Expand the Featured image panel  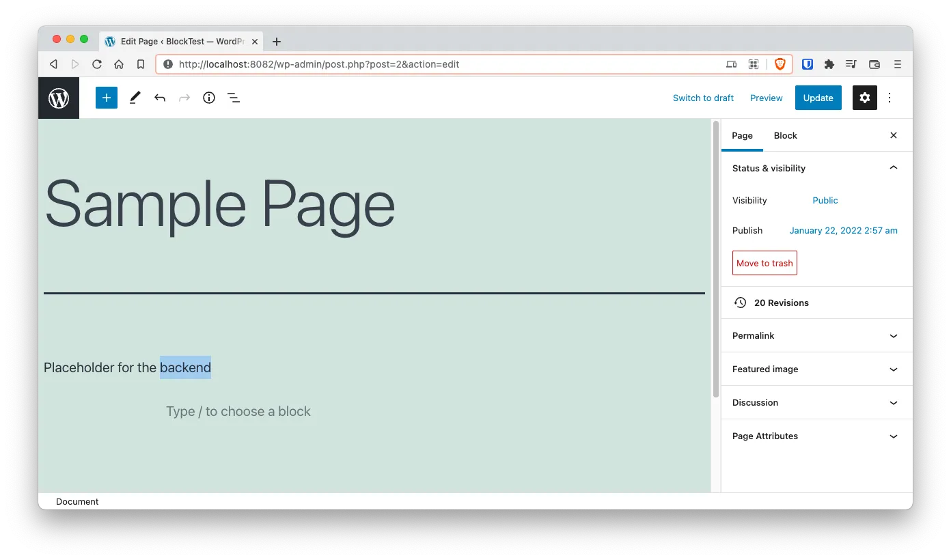click(x=817, y=369)
